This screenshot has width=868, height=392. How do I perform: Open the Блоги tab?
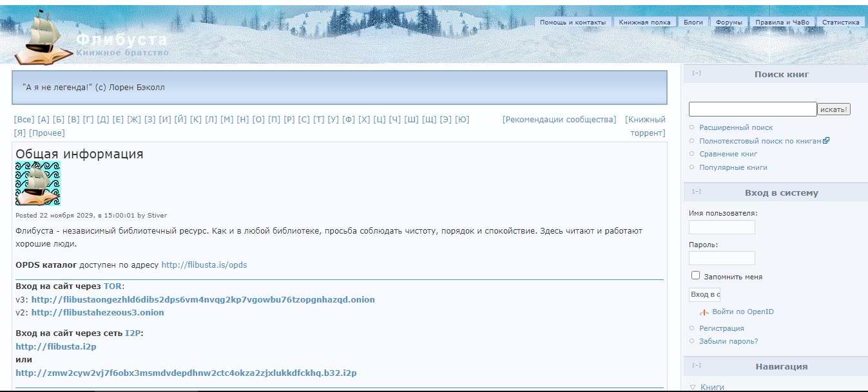click(693, 22)
